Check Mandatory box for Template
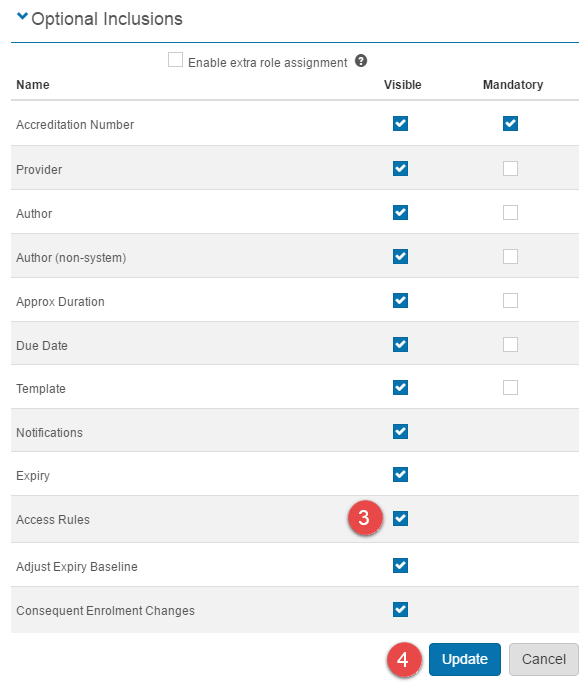Viewport: 587px width, 684px height. [510, 387]
